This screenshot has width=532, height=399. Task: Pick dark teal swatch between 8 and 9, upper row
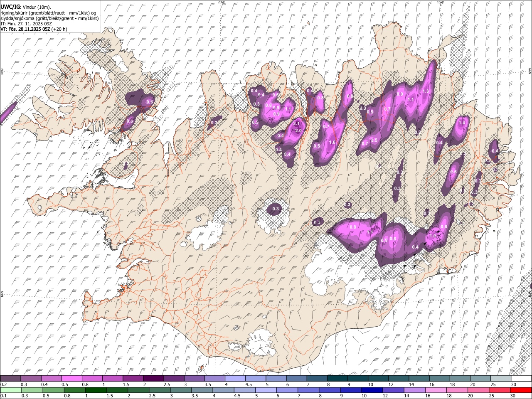[337, 379]
